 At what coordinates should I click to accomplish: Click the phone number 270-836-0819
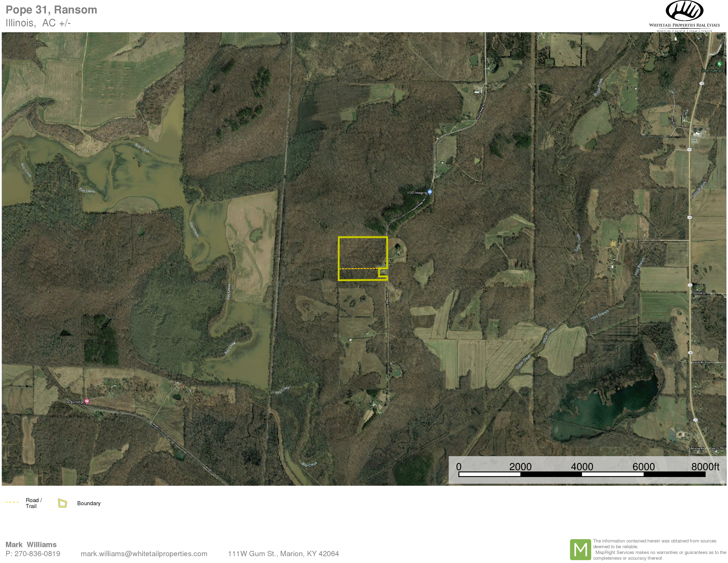click(37, 554)
